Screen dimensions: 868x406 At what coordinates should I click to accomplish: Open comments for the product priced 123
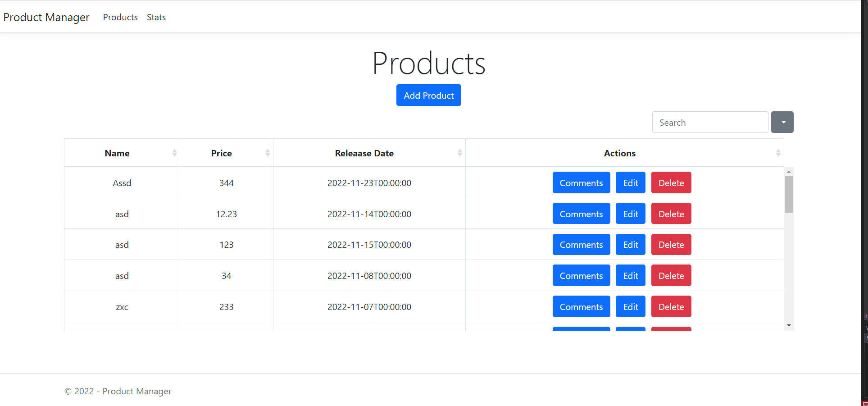[581, 244]
